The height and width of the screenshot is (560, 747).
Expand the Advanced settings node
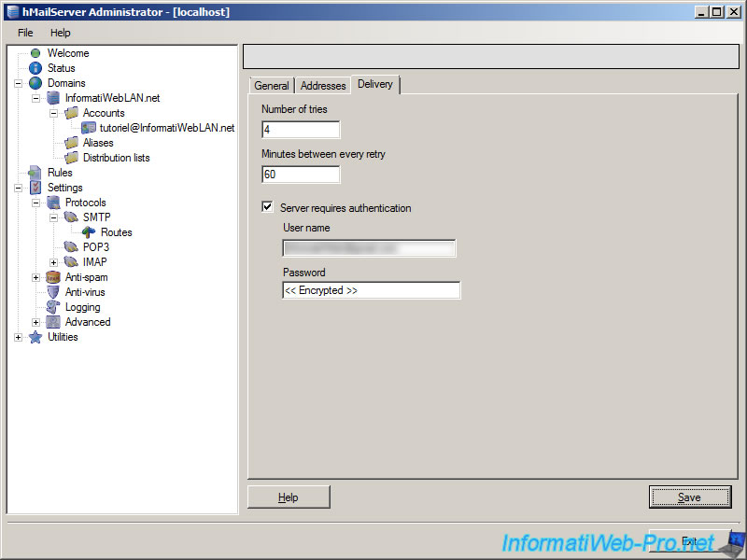coord(35,322)
